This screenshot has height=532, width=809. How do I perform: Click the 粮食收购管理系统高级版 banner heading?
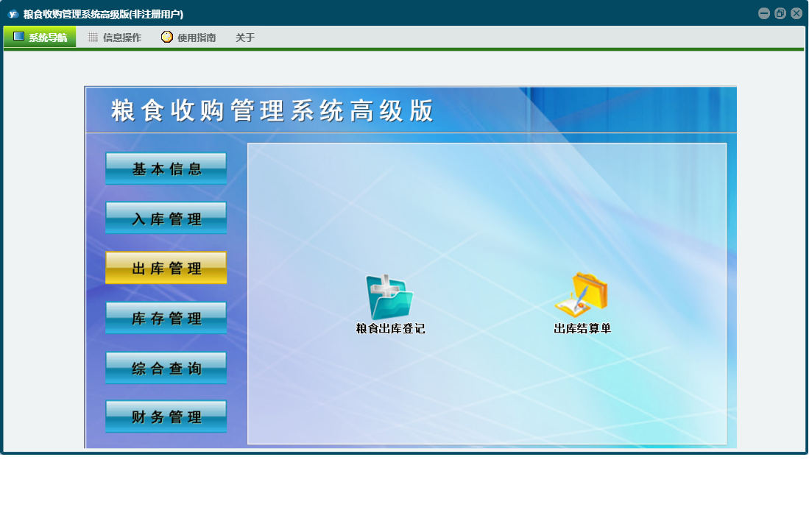(x=272, y=111)
